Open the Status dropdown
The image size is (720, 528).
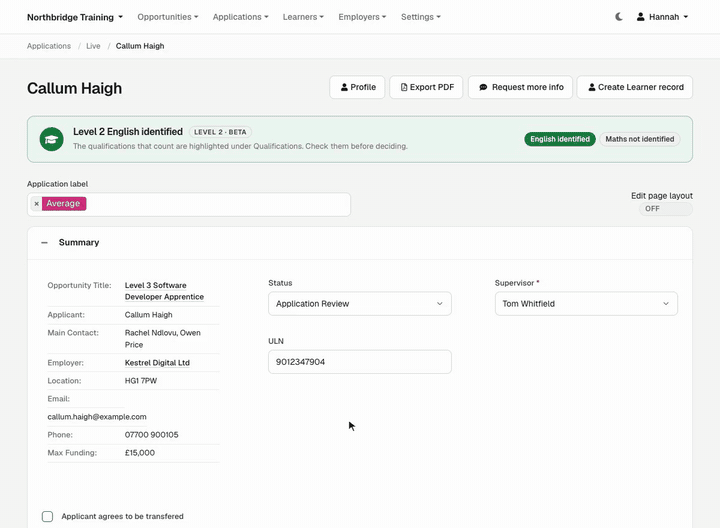360,303
